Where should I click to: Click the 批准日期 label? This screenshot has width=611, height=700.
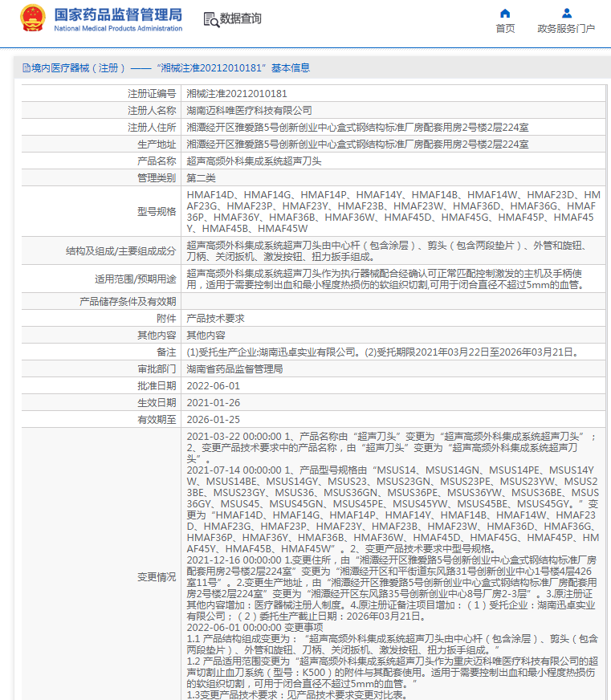[157, 386]
